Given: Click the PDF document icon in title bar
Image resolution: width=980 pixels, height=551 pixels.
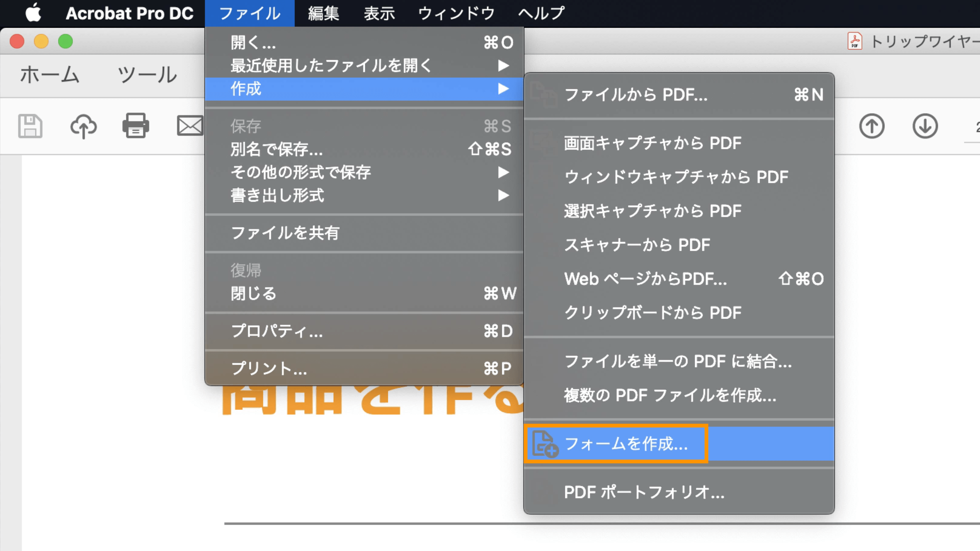Looking at the screenshot, I should (855, 41).
